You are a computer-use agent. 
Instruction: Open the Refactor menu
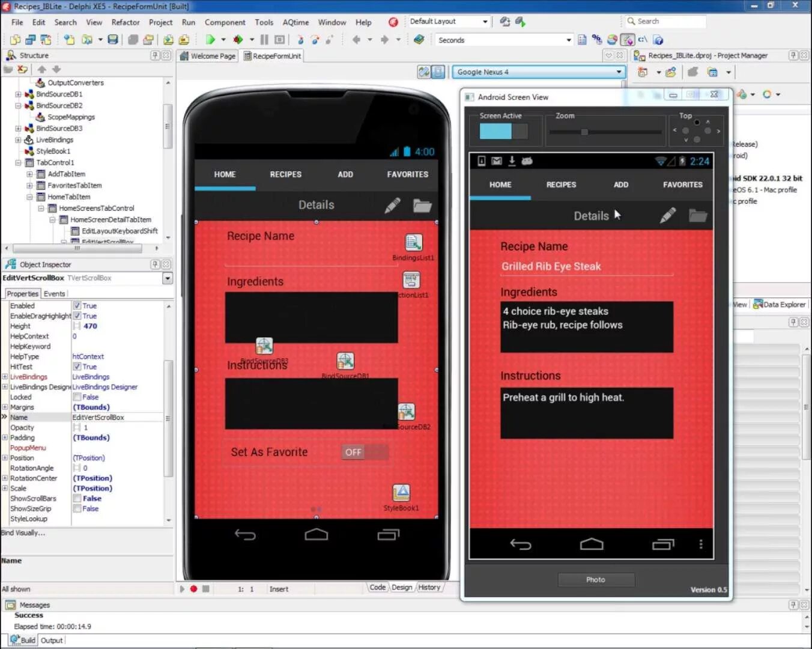tap(126, 22)
